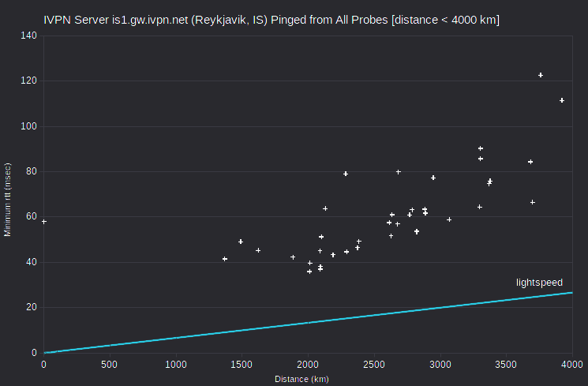Click the lightspeed line label

(539, 283)
